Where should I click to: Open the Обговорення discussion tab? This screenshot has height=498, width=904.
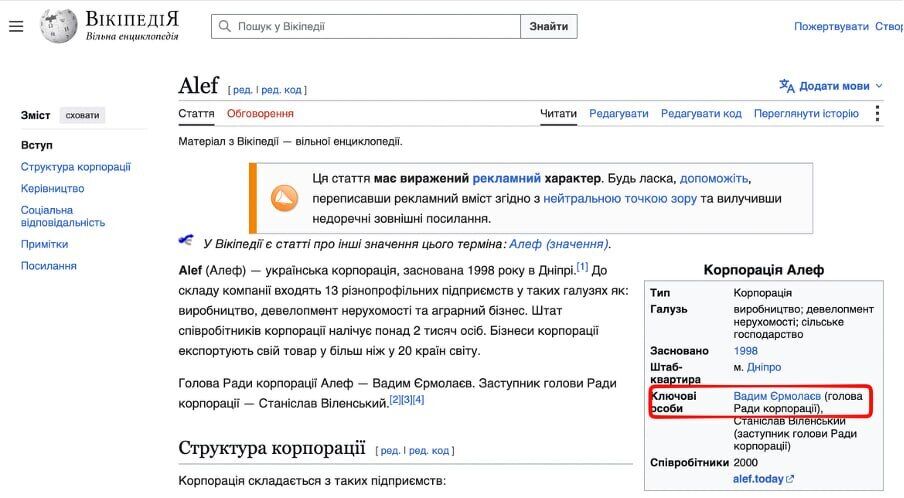pyautogui.click(x=260, y=114)
